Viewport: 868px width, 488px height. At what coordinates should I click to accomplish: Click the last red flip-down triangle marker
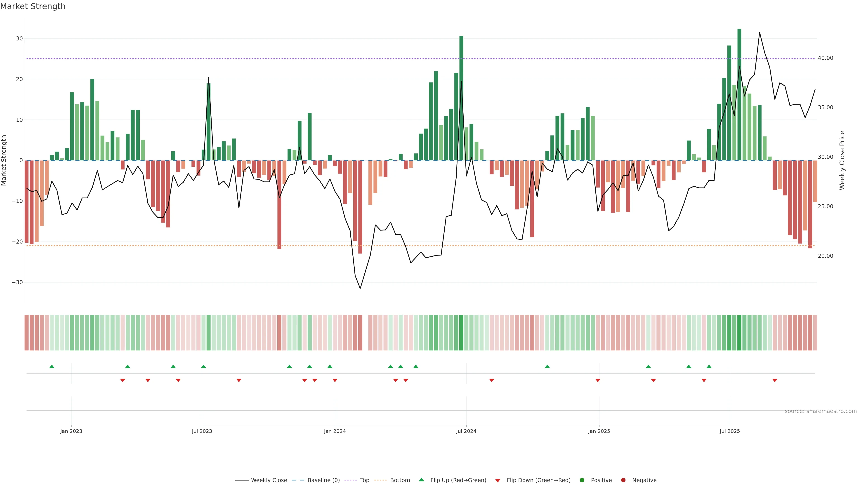(775, 380)
